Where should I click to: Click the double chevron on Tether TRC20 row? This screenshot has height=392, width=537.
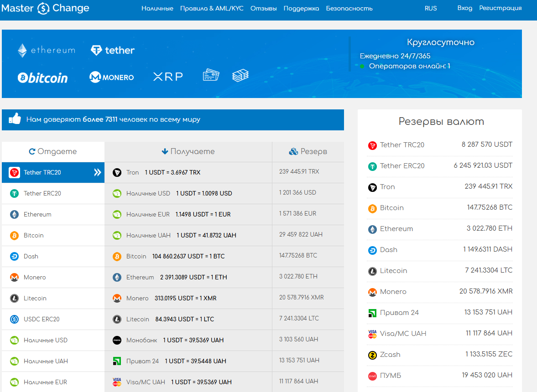point(98,172)
